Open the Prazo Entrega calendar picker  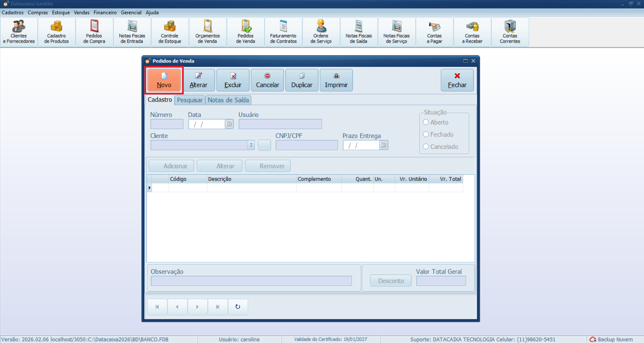[384, 145]
